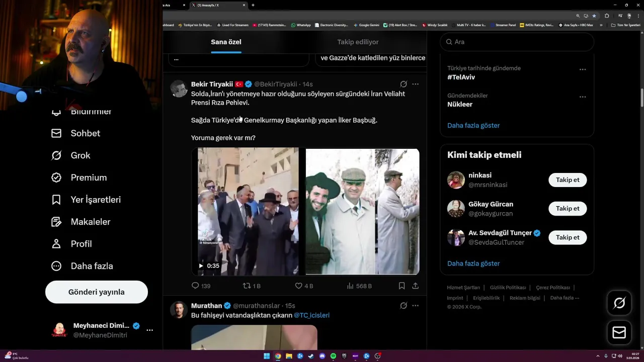Image resolution: width=644 pixels, height=362 pixels.
Task: Click reply icon on Bekir Tiryakii post
Action: point(195,286)
